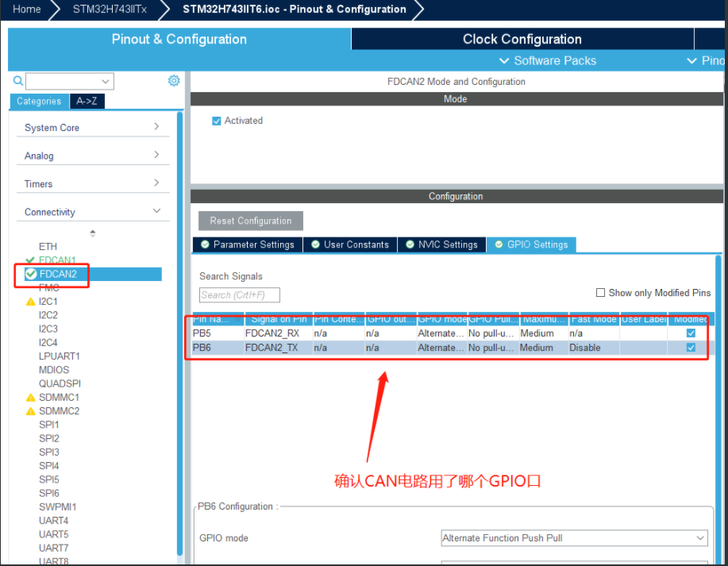Image resolution: width=728 pixels, height=566 pixels.
Task: Open the gear settings icon in categories panel
Action: (174, 81)
